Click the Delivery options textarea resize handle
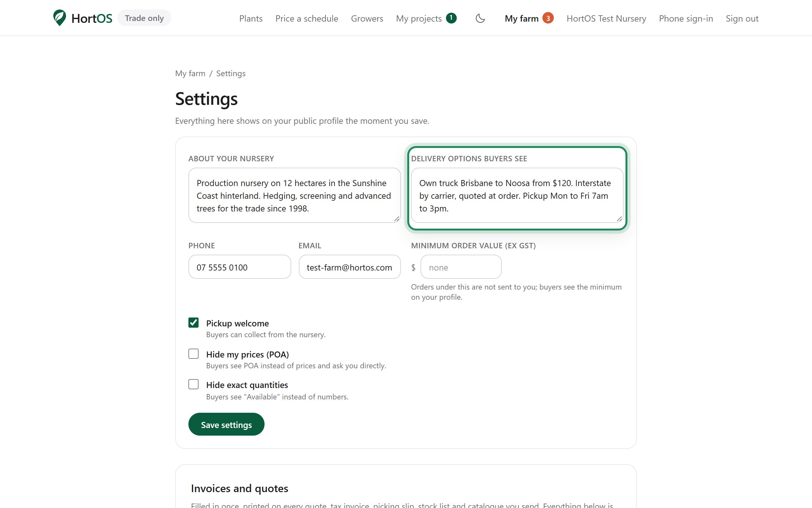 pos(619,219)
